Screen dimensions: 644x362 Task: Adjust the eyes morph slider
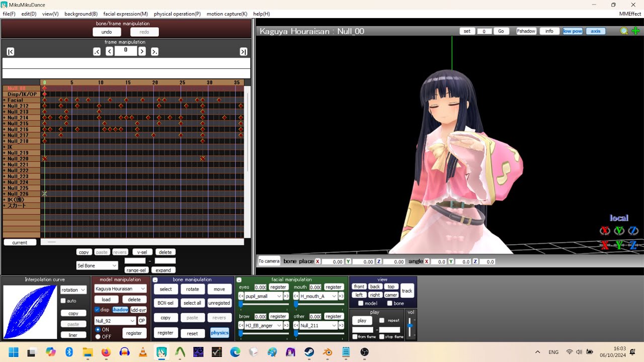[x=264, y=304]
